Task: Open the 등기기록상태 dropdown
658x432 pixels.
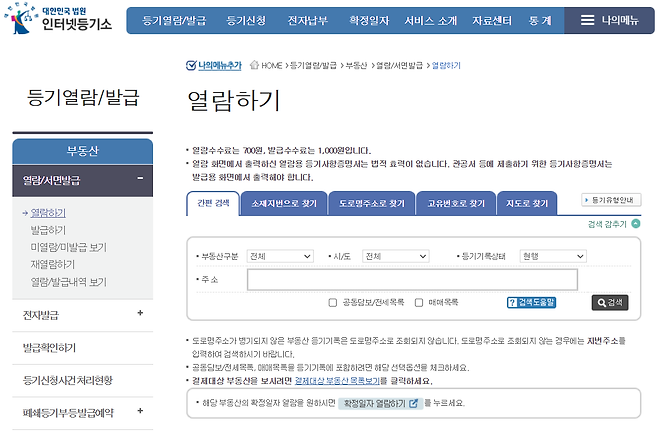Action: click(553, 256)
